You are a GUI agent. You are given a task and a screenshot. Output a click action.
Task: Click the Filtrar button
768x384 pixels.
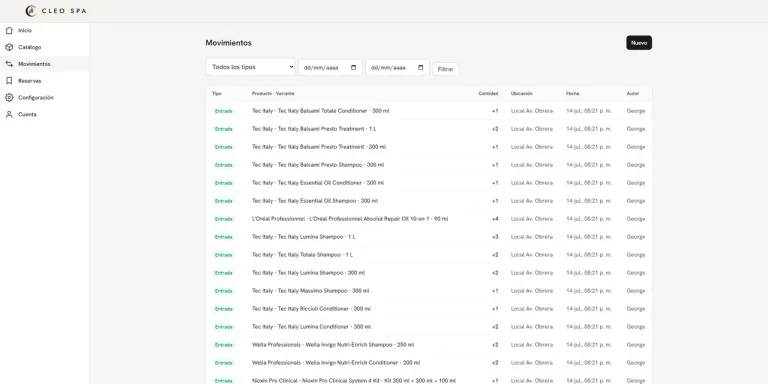445,69
